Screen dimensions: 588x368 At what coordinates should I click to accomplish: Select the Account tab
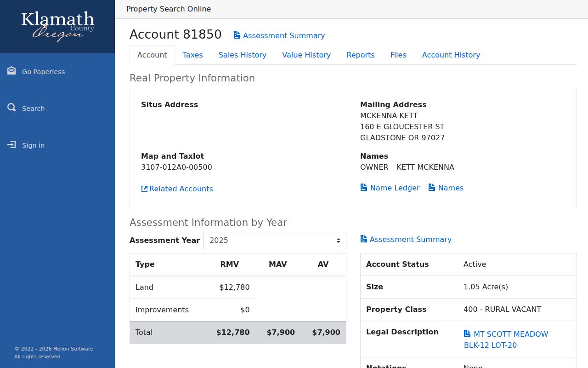pyautogui.click(x=152, y=55)
